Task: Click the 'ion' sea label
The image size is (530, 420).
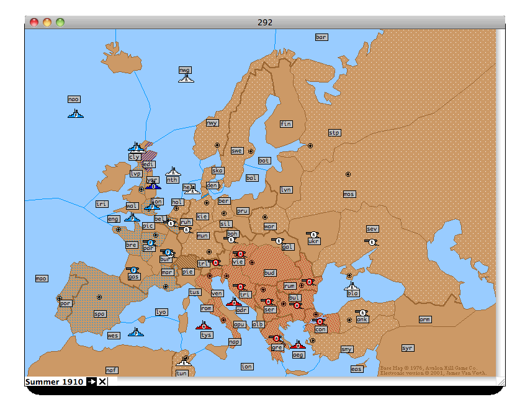Action: click(x=247, y=367)
